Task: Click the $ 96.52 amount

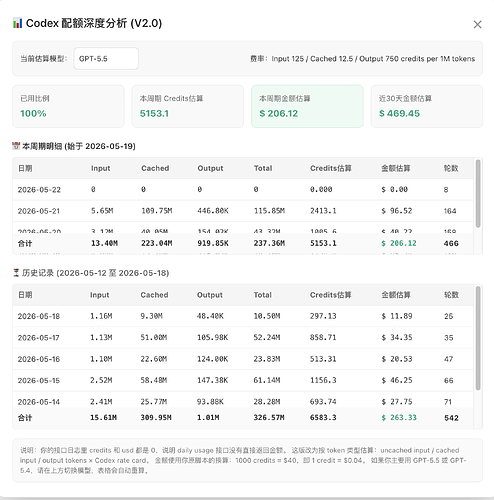Action: [x=397, y=211]
